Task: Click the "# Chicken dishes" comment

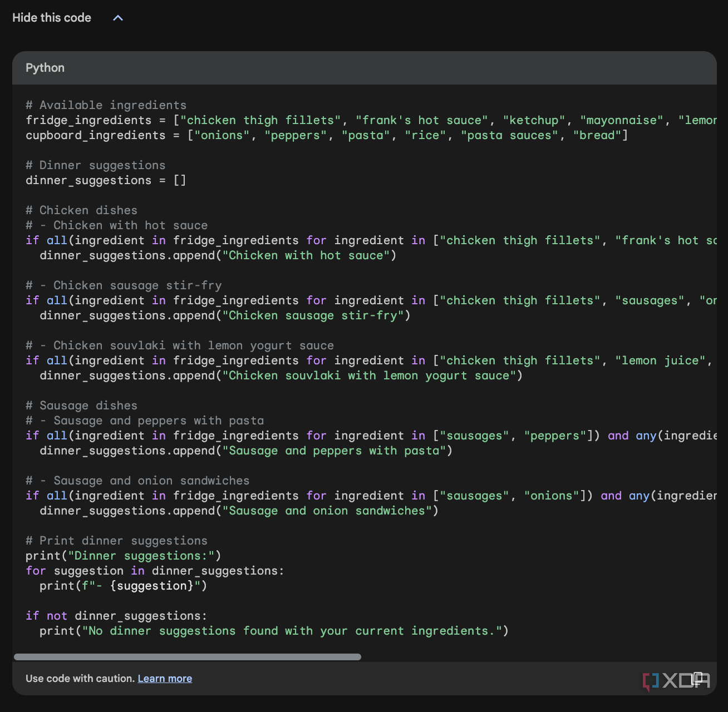Action: [81, 210]
